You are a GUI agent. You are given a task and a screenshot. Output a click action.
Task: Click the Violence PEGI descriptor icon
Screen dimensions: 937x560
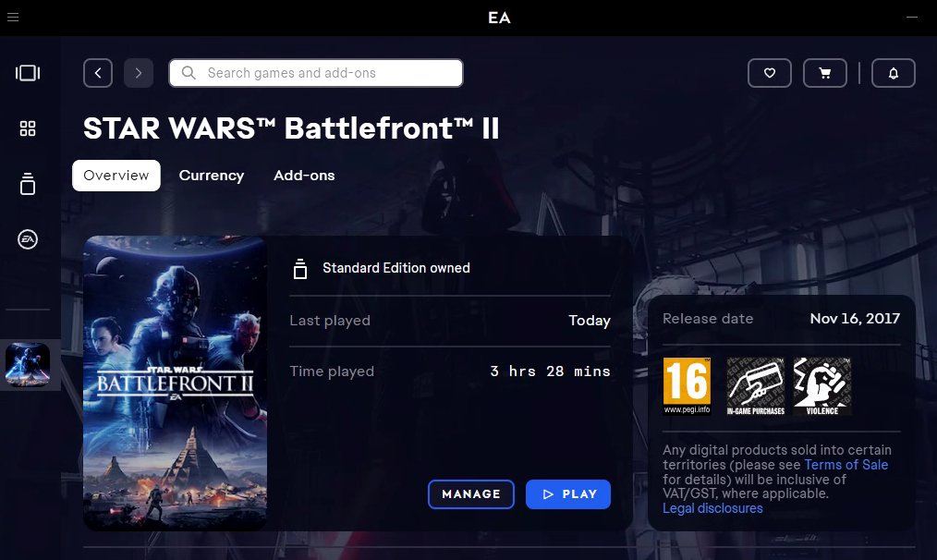click(x=822, y=386)
